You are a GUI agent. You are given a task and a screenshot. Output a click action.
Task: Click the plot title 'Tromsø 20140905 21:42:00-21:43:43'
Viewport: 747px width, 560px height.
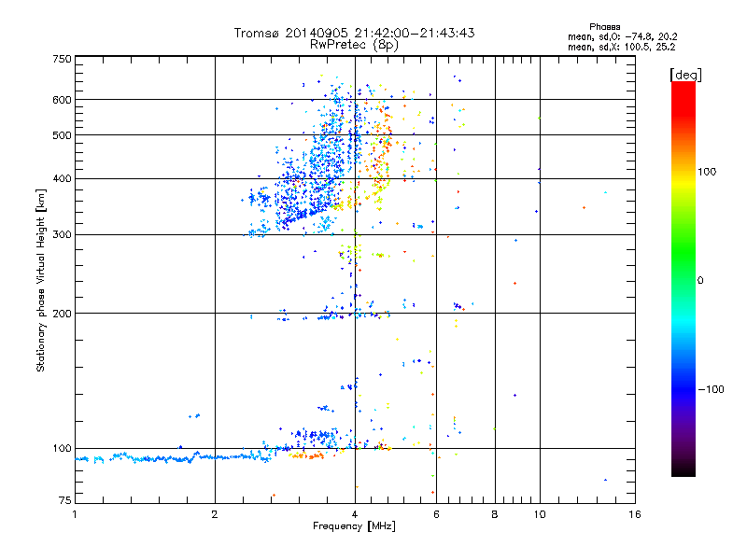354,33
